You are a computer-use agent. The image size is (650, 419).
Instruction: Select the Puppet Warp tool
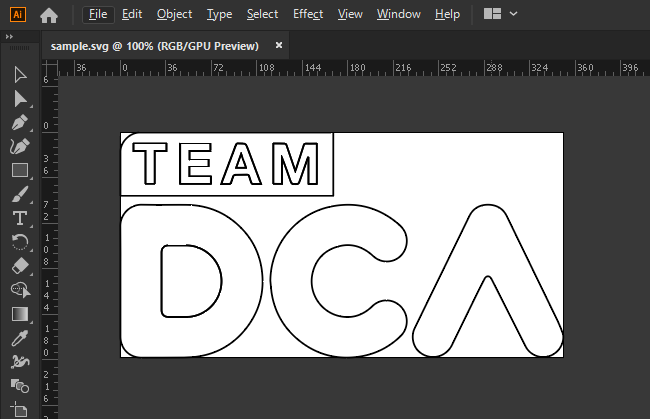click(x=20, y=362)
